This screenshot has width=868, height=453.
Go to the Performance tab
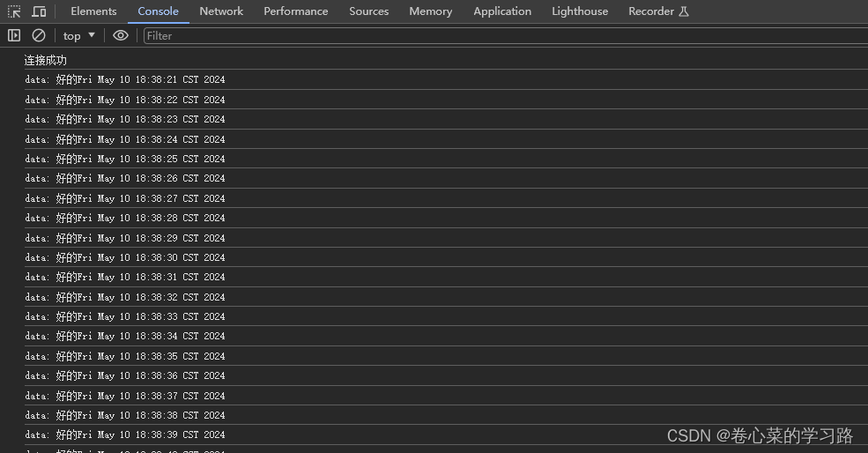tap(295, 11)
